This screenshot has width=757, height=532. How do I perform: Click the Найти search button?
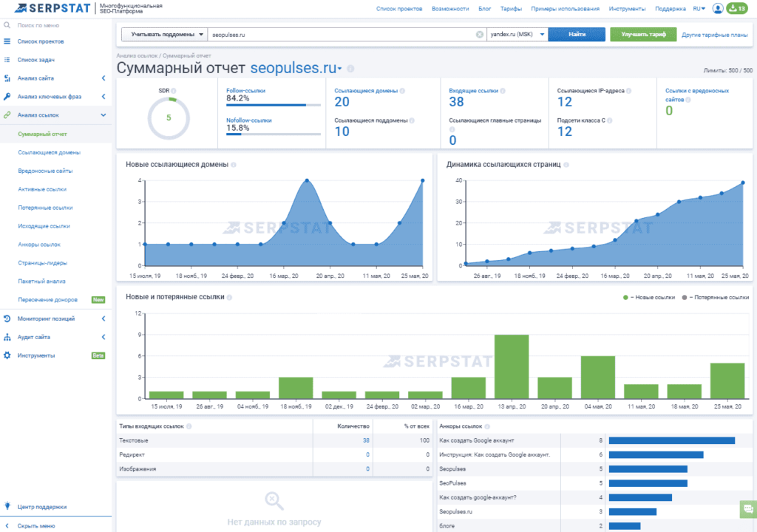click(x=577, y=34)
